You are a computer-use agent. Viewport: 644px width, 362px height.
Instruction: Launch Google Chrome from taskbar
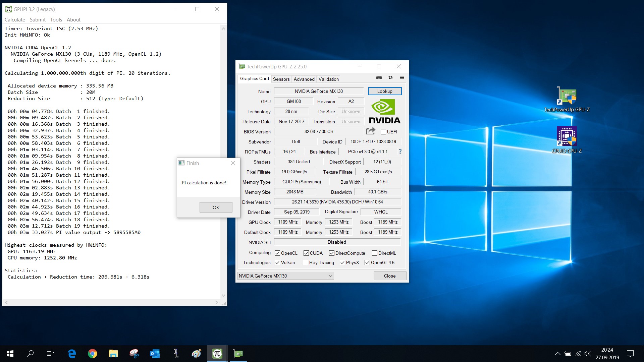93,353
